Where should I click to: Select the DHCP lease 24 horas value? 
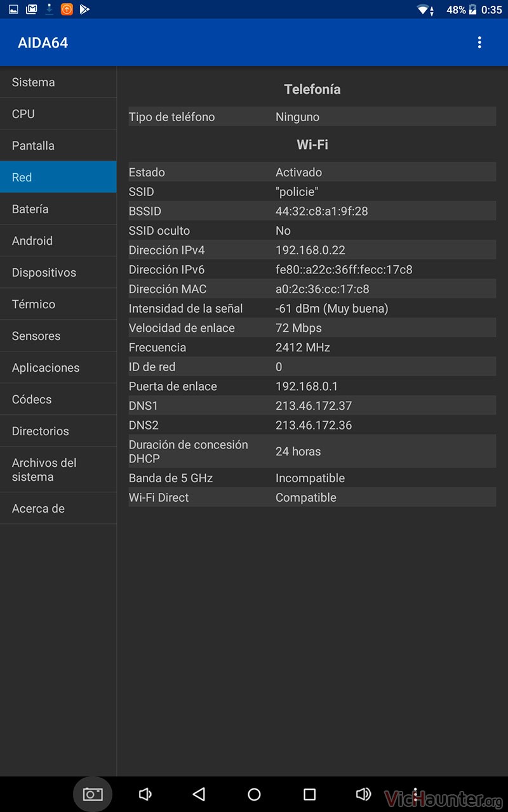(298, 452)
